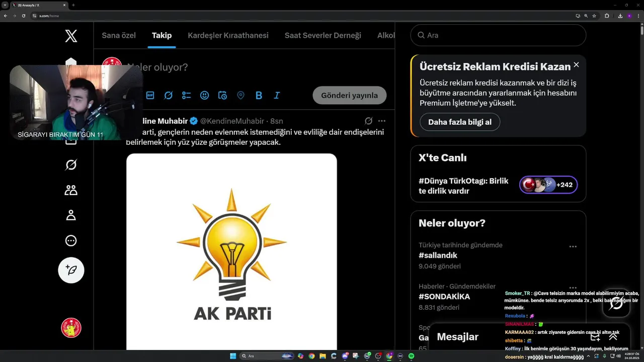Select the Takip tab
This screenshot has width=644, height=362.
pos(162,35)
